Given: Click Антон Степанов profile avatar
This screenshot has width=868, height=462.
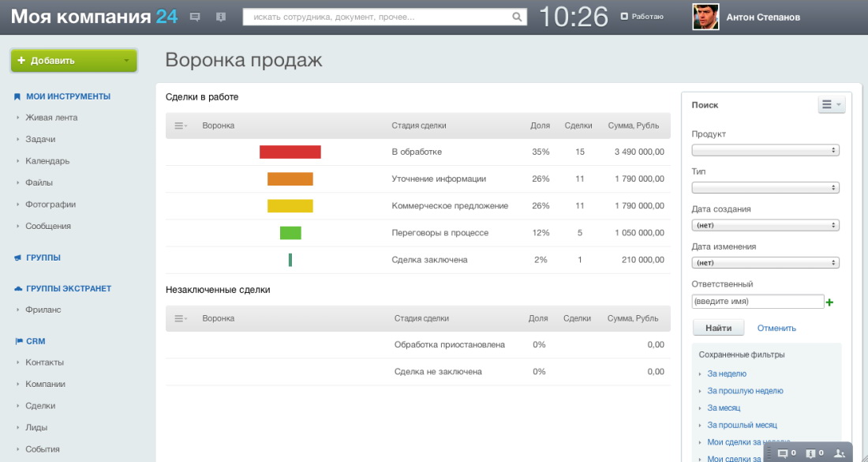Looking at the screenshot, I should click(705, 17).
